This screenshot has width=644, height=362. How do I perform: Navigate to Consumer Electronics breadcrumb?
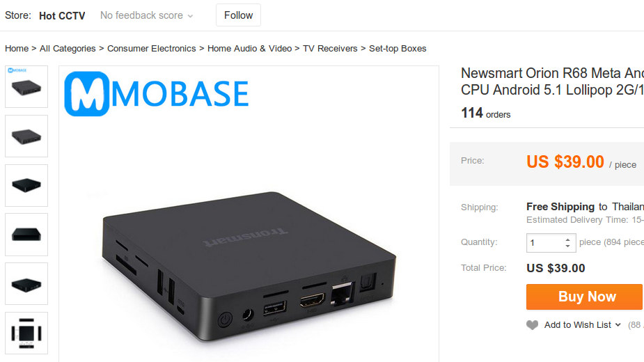[152, 49]
